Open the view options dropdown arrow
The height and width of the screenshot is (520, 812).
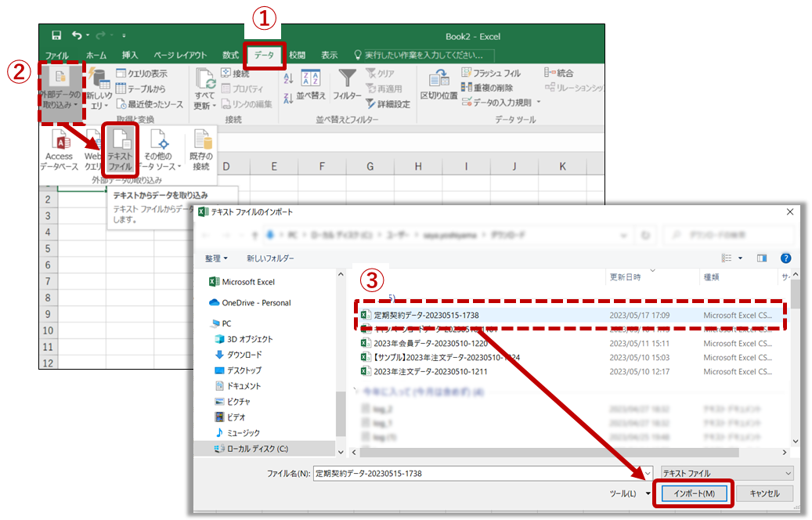pos(741,258)
